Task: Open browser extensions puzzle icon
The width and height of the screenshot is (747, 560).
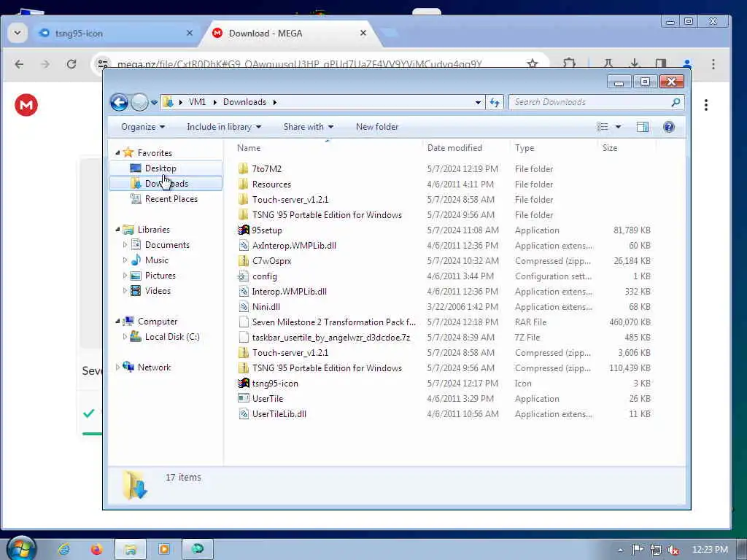Action: (569, 64)
